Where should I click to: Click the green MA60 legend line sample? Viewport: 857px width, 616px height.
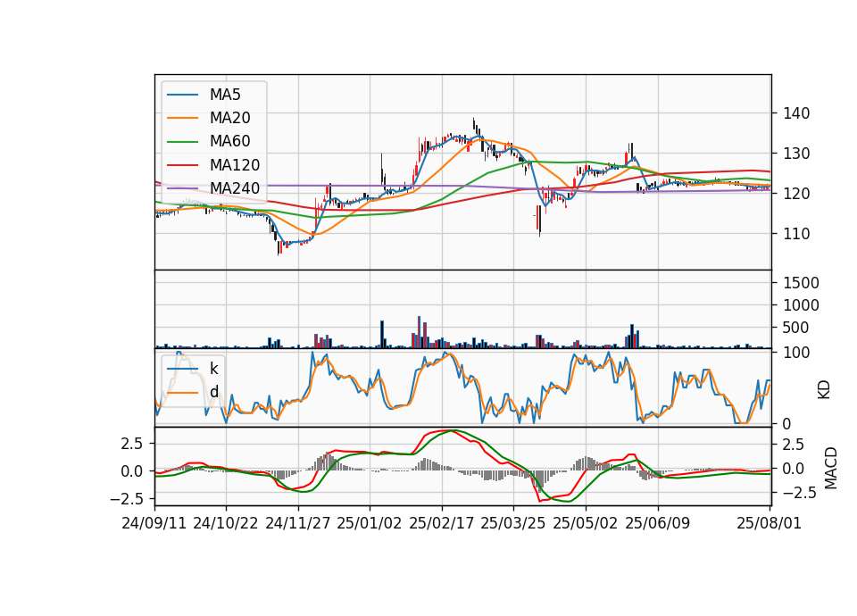(182, 142)
